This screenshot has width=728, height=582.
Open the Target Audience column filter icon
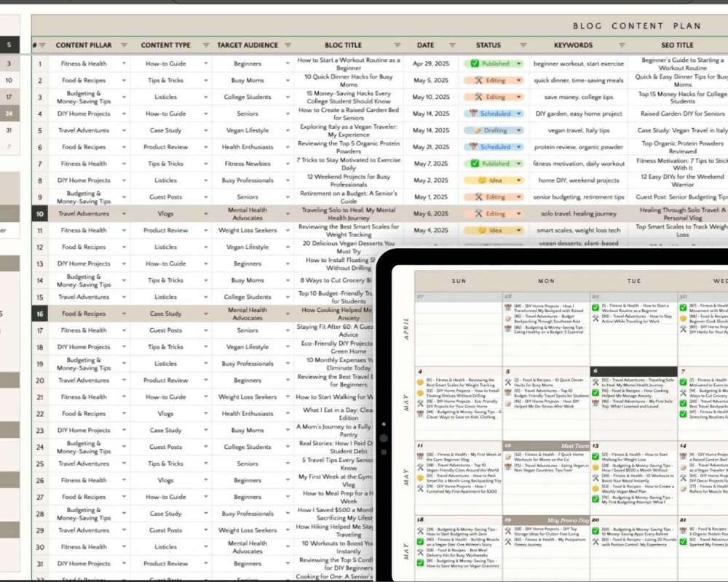point(288,46)
